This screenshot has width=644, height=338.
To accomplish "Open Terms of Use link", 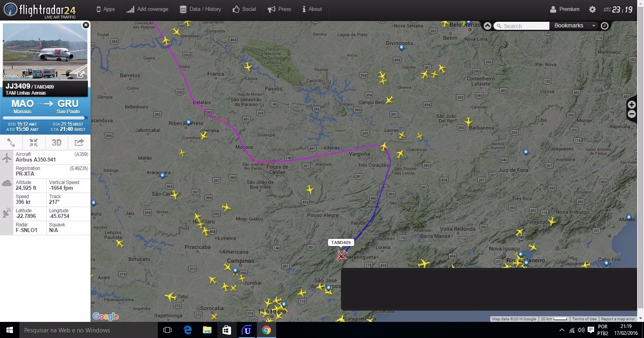I will click(584, 319).
